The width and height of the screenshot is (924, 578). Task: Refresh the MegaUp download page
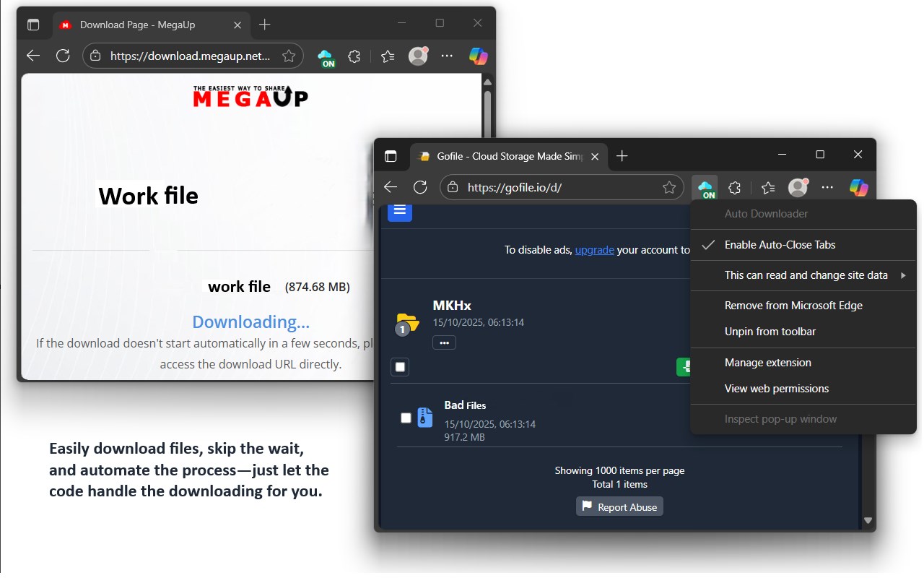63,56
